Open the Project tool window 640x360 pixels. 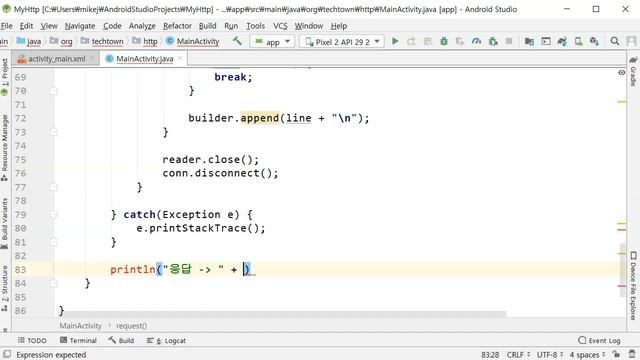click(4, 76)
